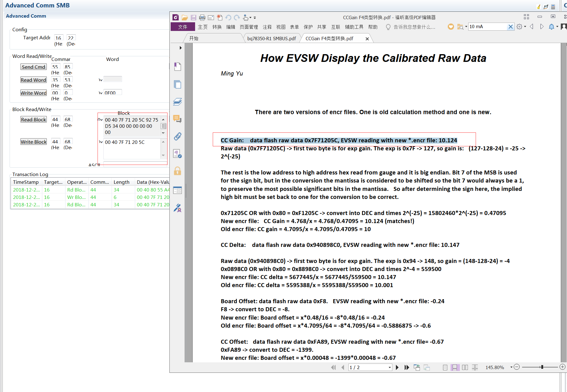Click the search folder icon
This screenshot has height=392, width=567.
460,27
